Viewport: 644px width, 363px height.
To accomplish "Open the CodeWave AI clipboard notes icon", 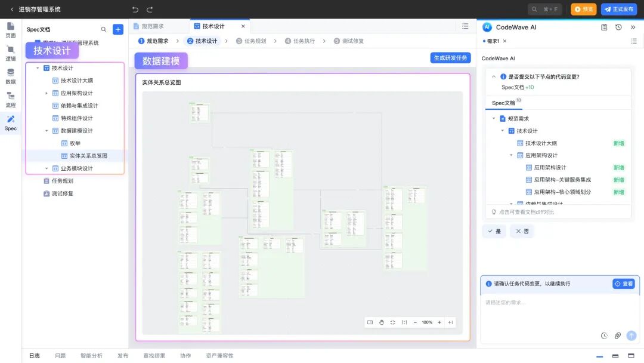I will 604,27.
